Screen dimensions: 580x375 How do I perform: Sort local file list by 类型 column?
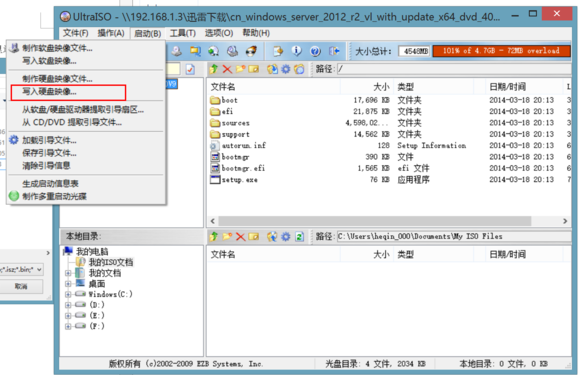coord(433,254)
